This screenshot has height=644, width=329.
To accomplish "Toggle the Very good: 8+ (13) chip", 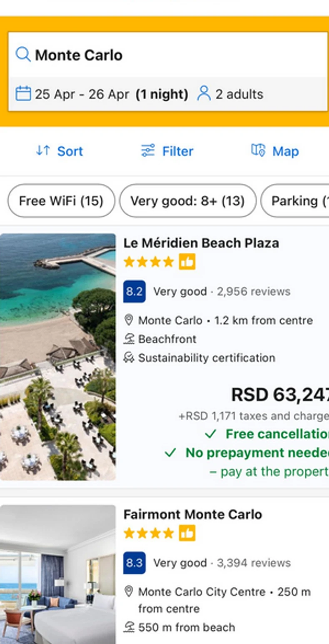I will [x=187, y=201].
